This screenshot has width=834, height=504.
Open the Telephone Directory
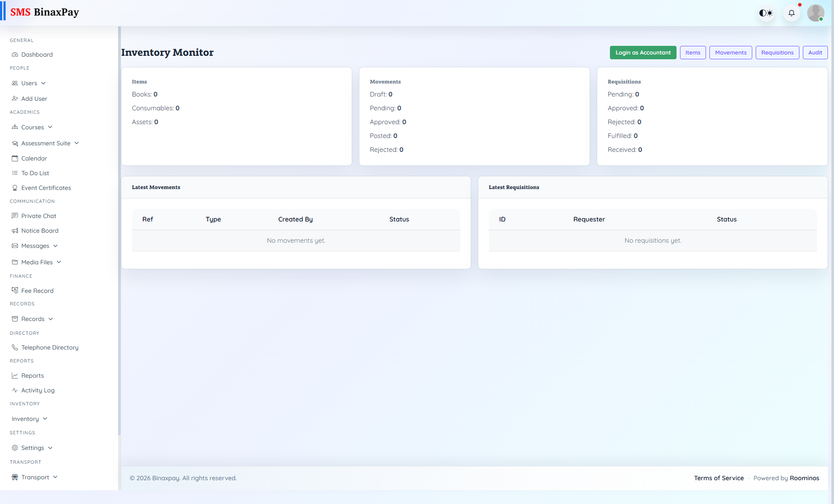tap(49, 347)
